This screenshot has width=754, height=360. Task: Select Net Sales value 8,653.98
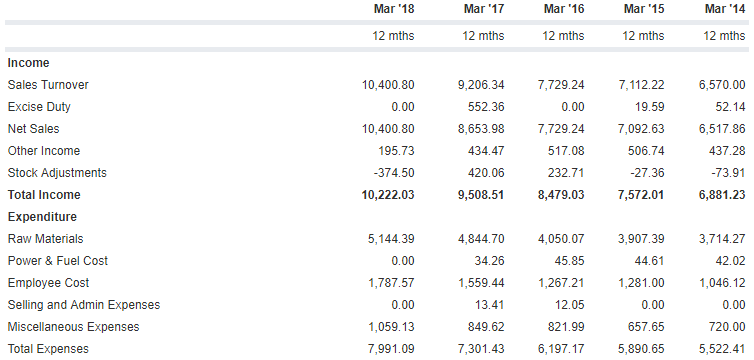(481, 129)
